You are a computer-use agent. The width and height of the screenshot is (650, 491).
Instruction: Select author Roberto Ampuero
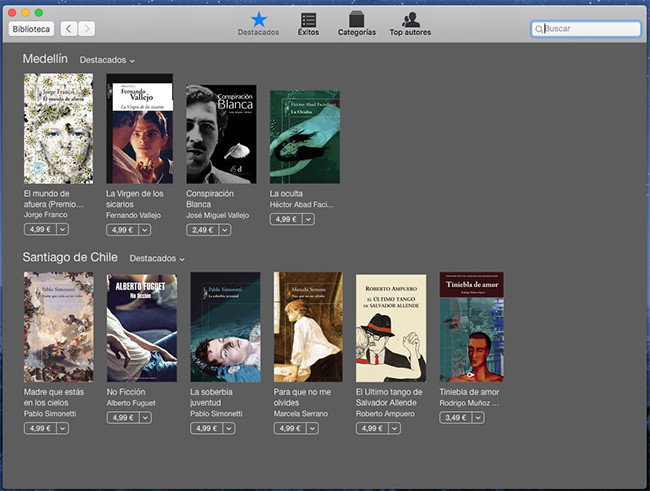(385, 414)
